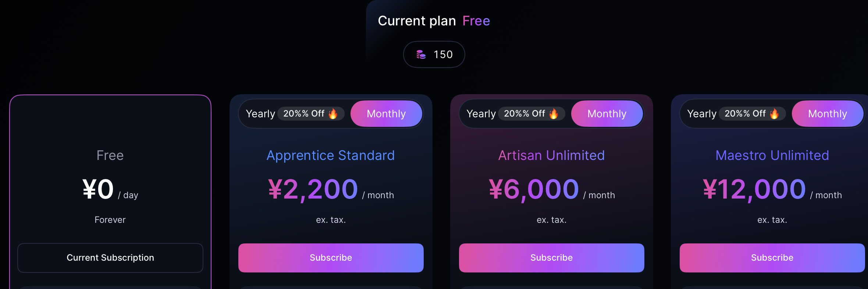Click the 20%% Off badge on Maestro Unlimited
The height and width of the screenshot is (289, 868).
[752, 114]
